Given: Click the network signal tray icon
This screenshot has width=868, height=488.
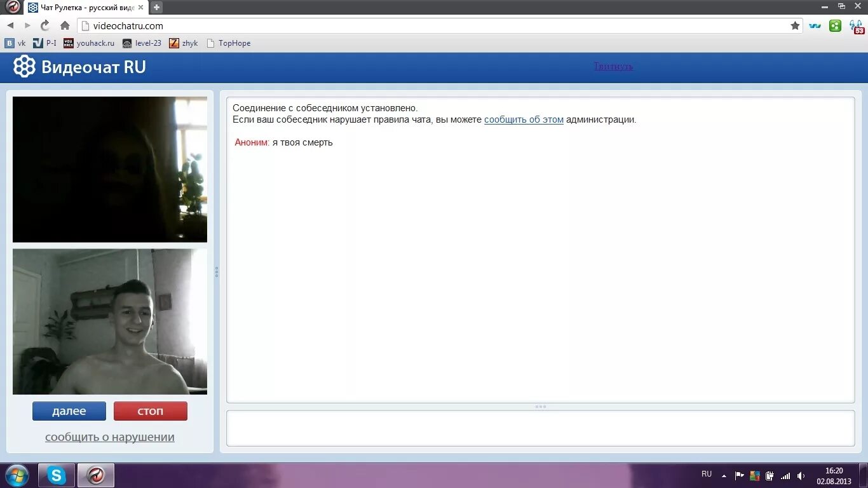Looking at the screenshot, I should 785,475.
